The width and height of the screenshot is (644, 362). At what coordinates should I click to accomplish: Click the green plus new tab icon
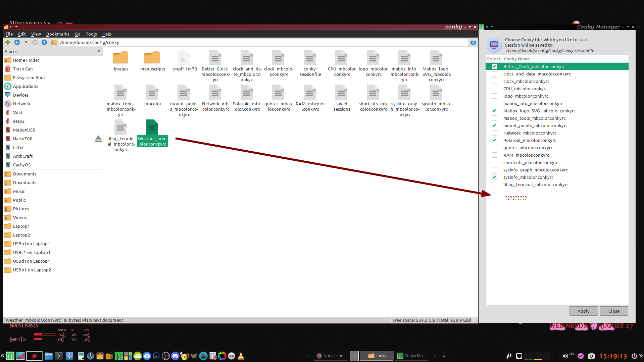pyautogui.click(x=8, y=42)
